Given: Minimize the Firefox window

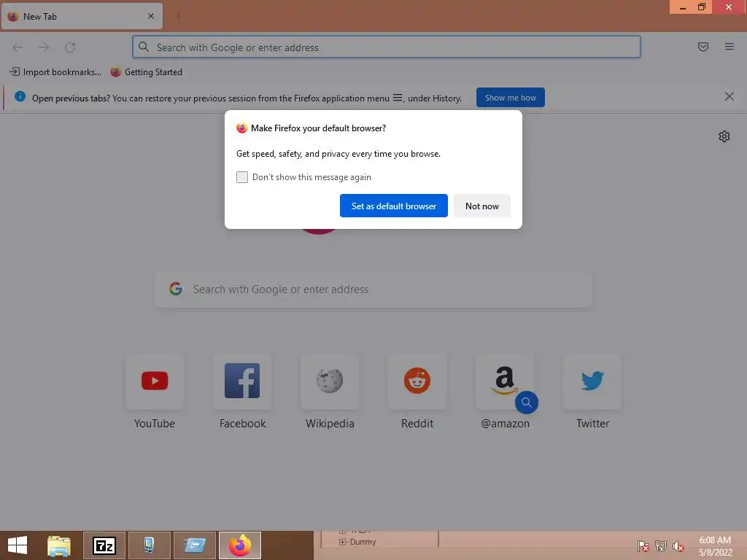Looking at the screenshot, I should pyautogui.click(x=683, y=7).
